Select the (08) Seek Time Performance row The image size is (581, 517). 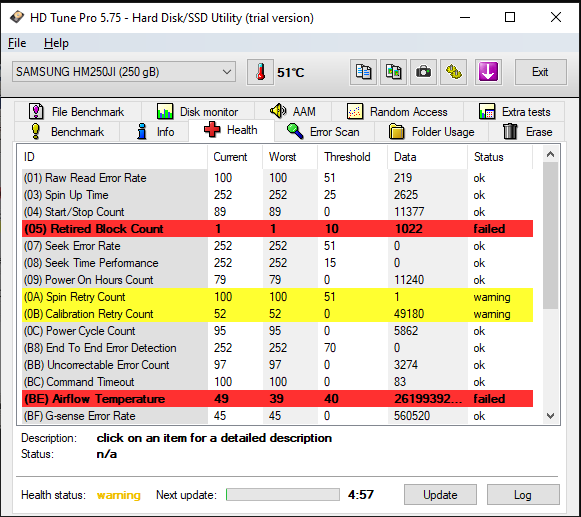(x=278, y=263)
